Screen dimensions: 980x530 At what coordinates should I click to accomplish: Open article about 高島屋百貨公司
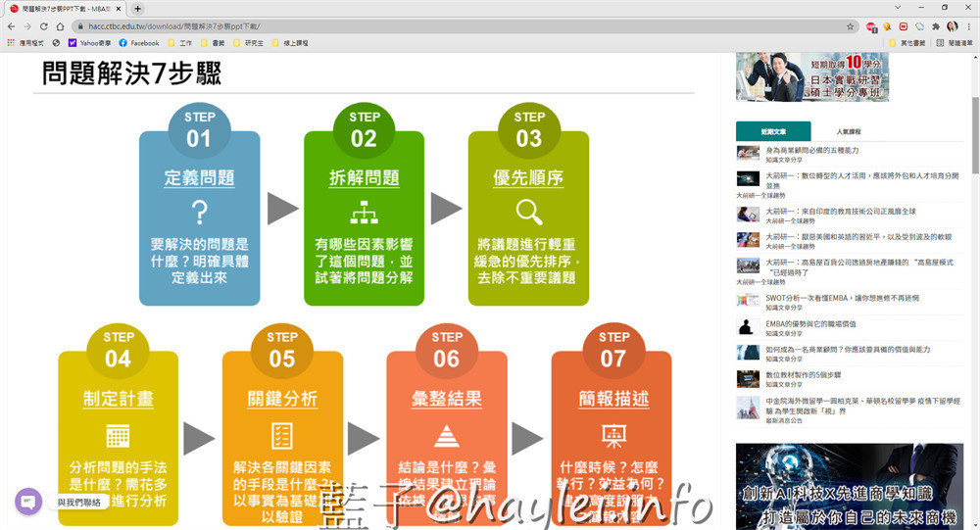pos(859,266)
